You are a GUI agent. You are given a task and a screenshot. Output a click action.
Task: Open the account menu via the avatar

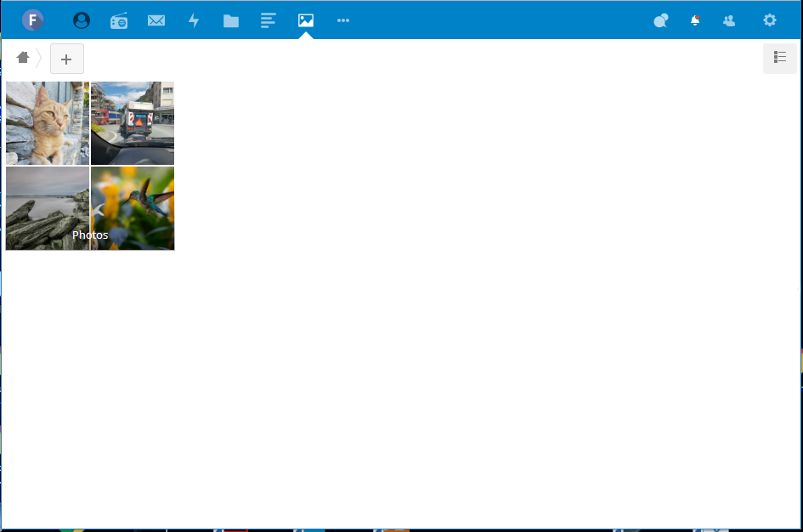pyautogui.click(x=82, y=20)
